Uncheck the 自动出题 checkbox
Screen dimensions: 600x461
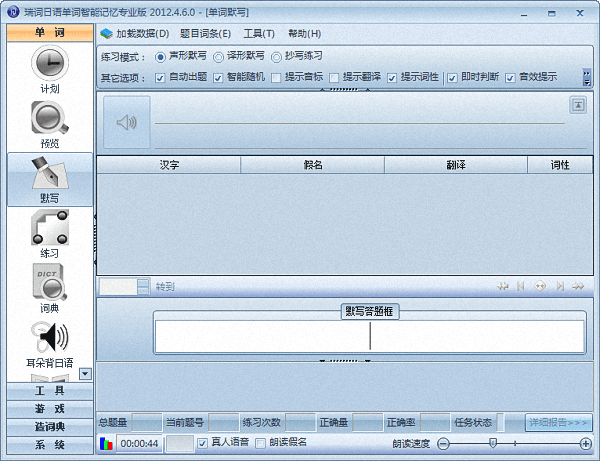[x=160, y=77]
